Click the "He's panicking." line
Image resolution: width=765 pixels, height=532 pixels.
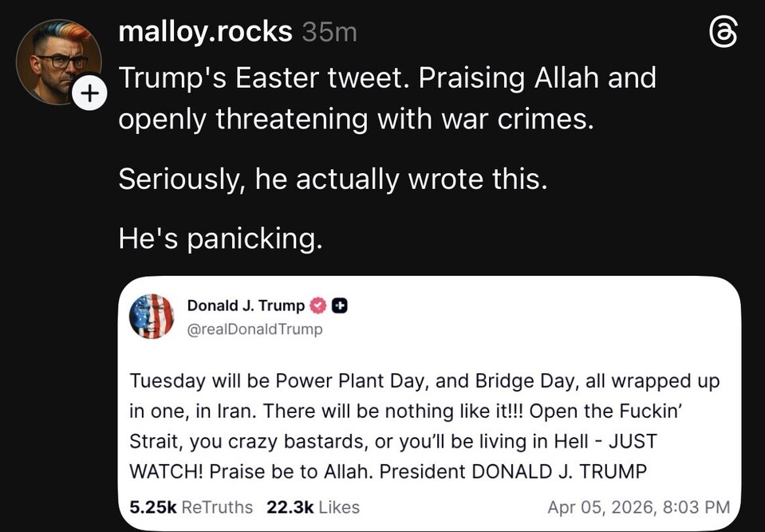click(220, 238)
